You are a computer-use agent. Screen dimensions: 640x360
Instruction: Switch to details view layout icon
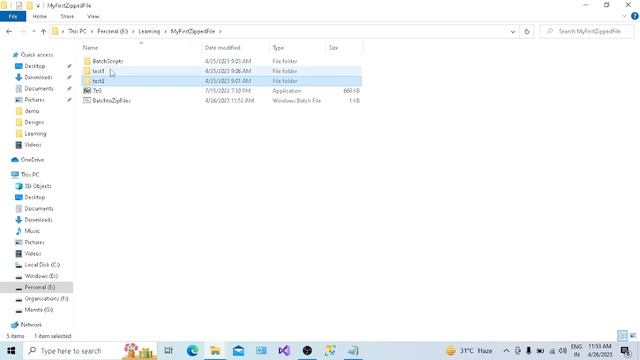[x=622, y=336]
